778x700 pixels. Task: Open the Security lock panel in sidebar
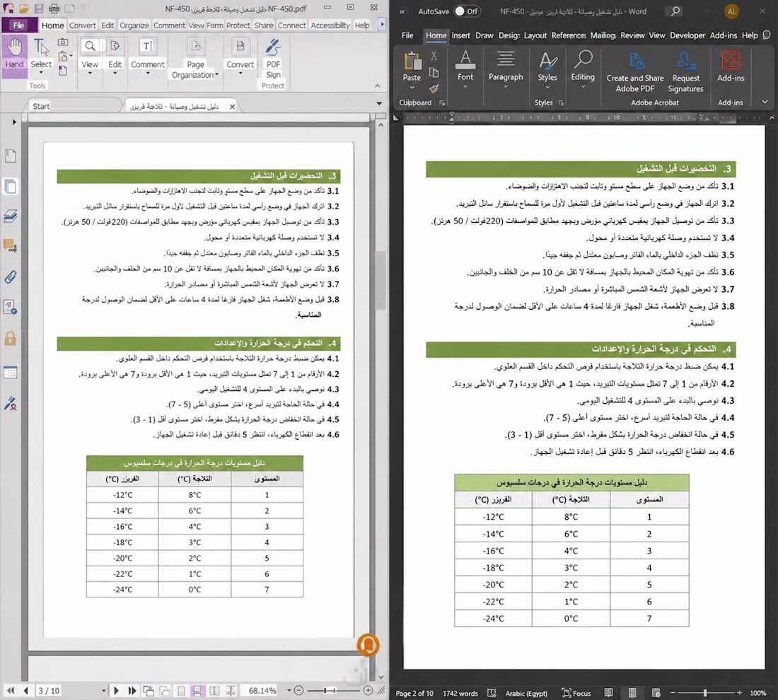pos(11,339)
